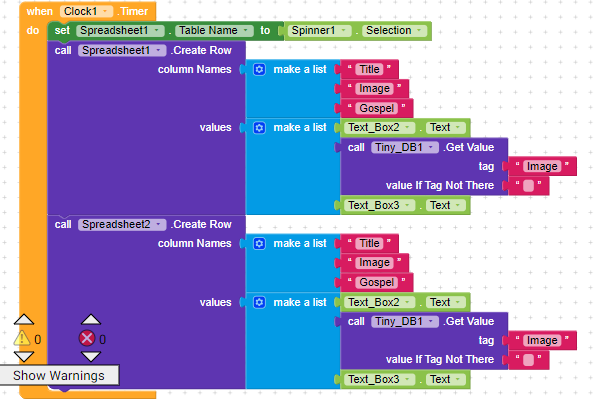Click 'column Names' label in Spreadsheet2 call

coord(195,244)
